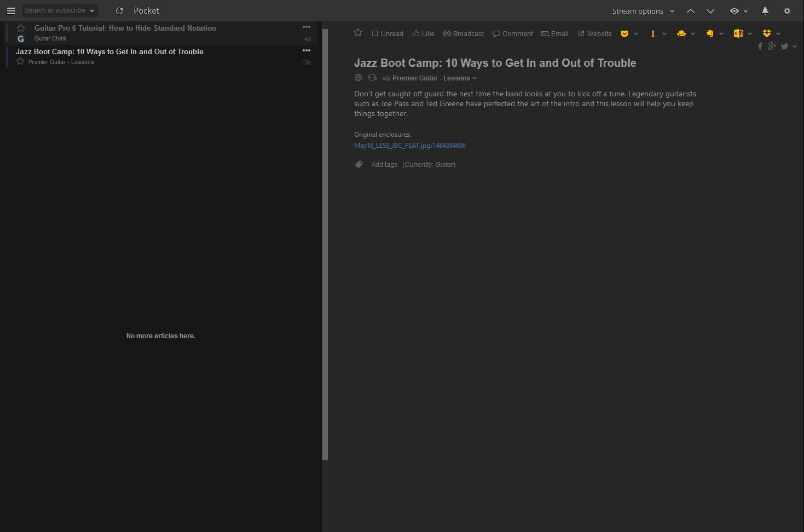Screen dimensions: 804x532
Task: Expand the Evernote options chevron
Action: pyautogui.click(x=721, y=34)
